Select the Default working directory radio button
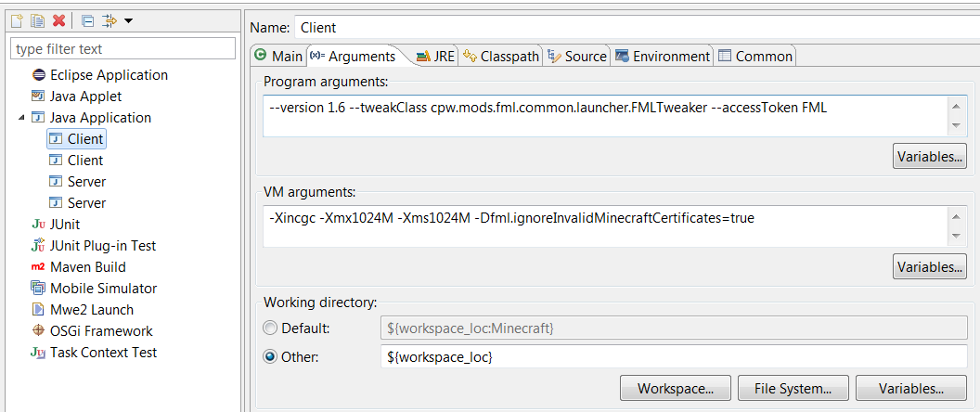This screenshot has width=980, height=412. coord(270,328)
